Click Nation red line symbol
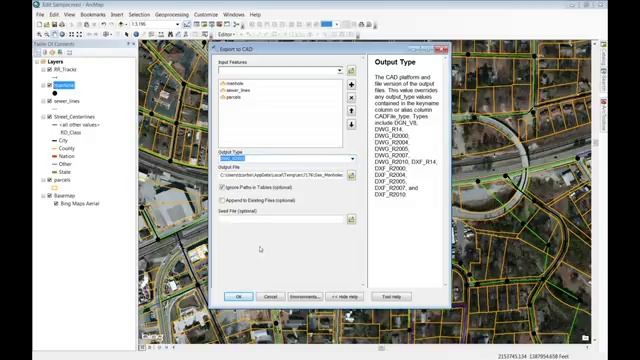Image resolution: width=640 pixels, height=360 pixels. pyautogui.click(x=55, y=156)
